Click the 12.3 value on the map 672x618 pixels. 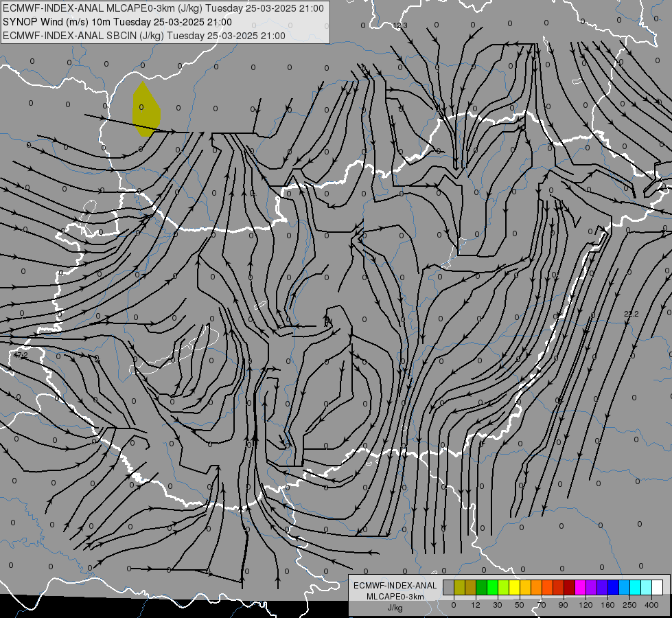(x=400, y=25)
